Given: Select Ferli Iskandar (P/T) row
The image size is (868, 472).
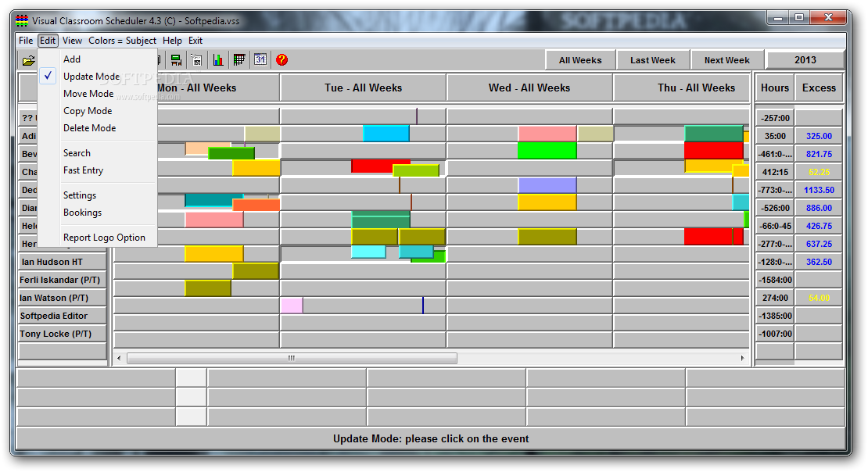Looking at the screenshot, I should [62, 280].
